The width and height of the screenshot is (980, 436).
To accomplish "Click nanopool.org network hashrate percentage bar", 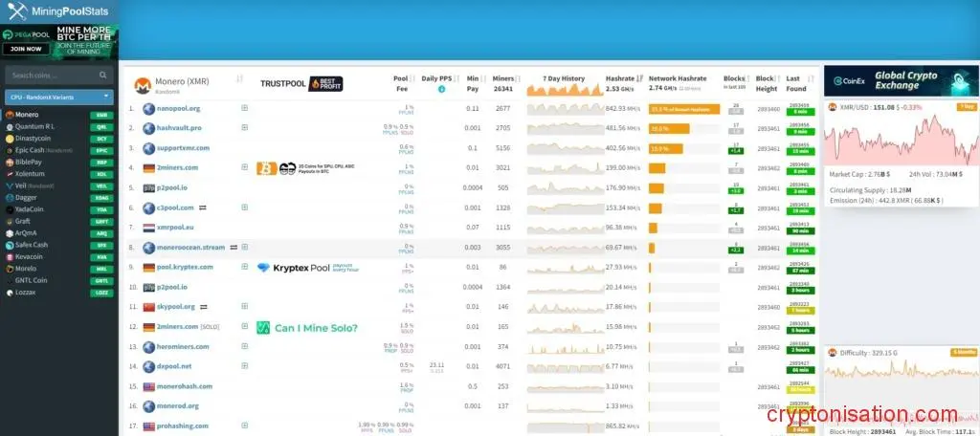I will [x=683, y=109].
